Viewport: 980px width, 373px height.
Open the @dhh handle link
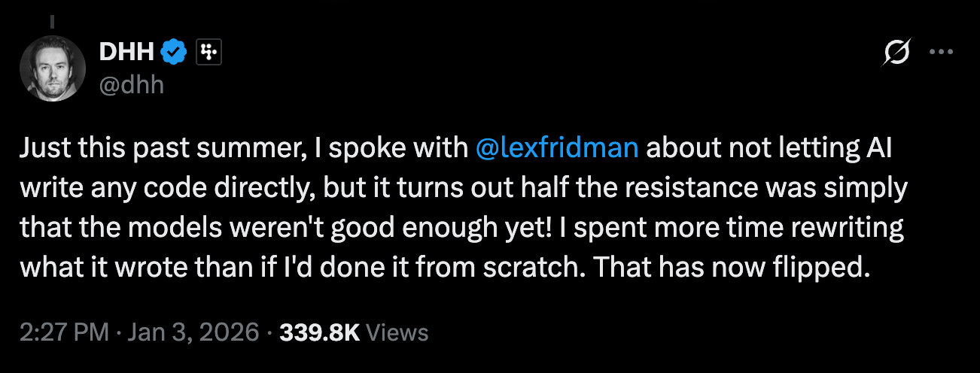coord(131,84)
